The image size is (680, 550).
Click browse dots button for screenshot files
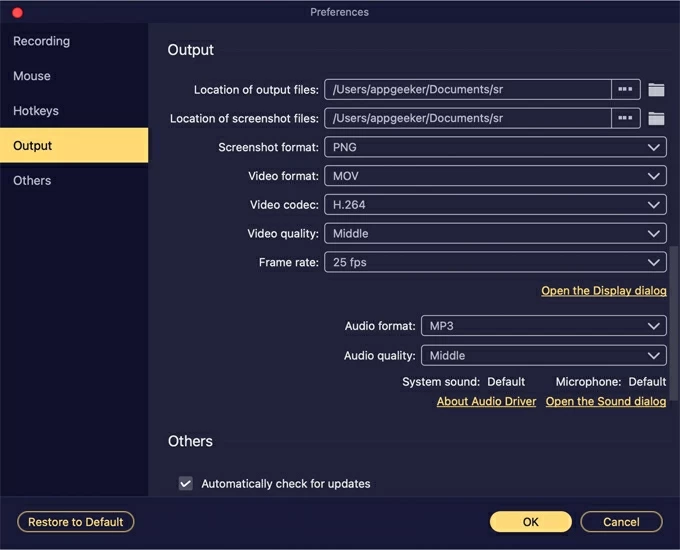coord(625,119)
